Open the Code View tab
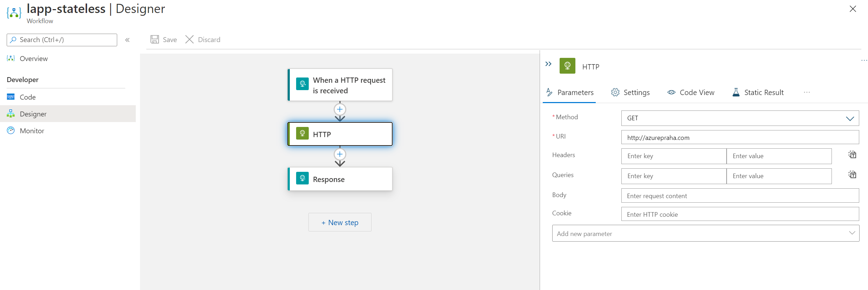The height and width of the screenshot is (290, 868). 690,93
